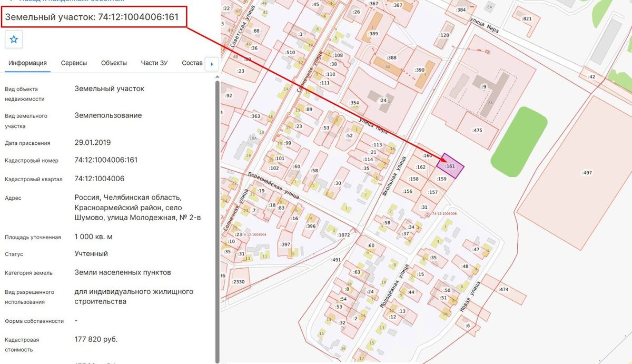Select parcel :158 on the map
This screenshot has height=364, width=632.
[x=413, y=179]
